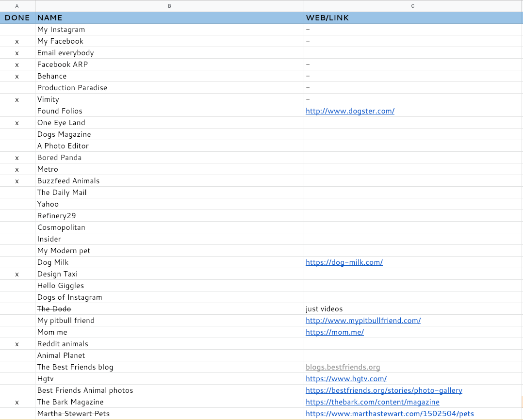Open the dogster.com link
Image resolution: width=523 pixels, height=420 pixels.
point(350,111)
